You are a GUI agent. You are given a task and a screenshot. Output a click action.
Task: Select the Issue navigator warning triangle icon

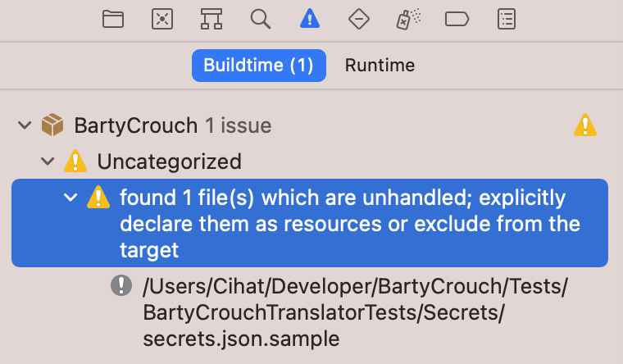click(x=310, y=19)
